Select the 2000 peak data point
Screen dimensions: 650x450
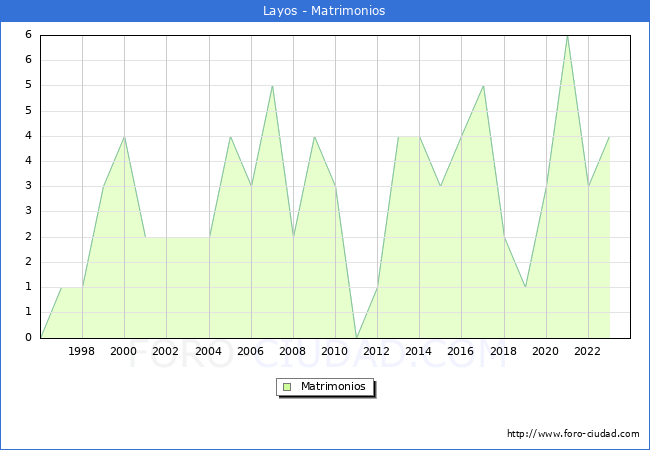click(124, 136)
